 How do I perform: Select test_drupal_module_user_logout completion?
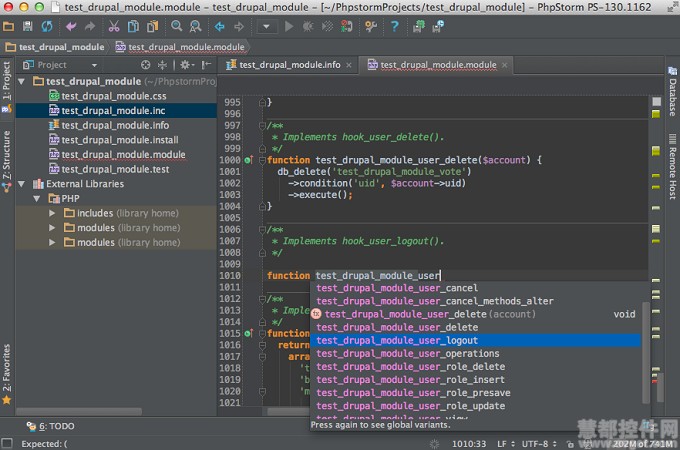pos(397,340)
